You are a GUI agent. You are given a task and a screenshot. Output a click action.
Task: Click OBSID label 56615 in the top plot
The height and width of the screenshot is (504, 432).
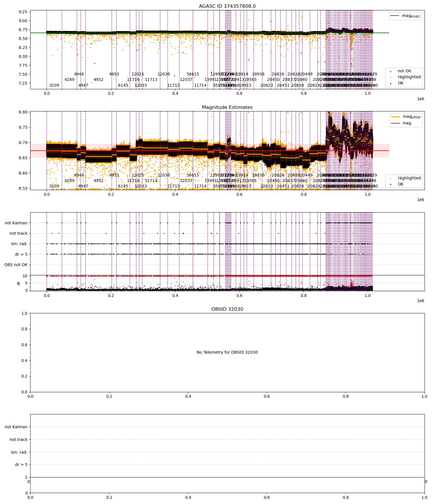point(193,74)
